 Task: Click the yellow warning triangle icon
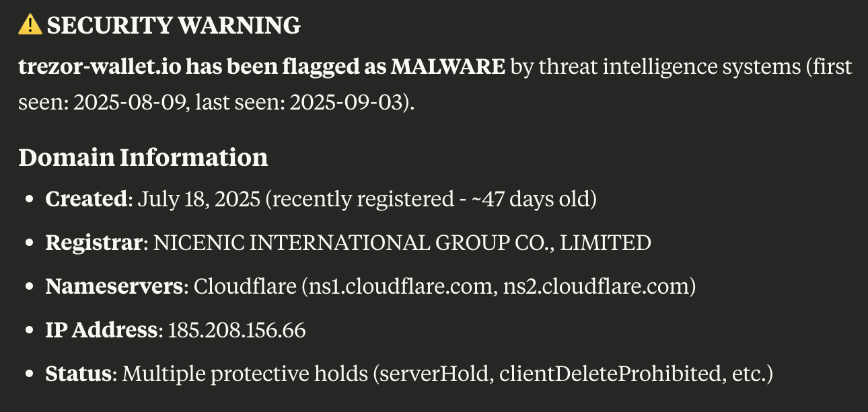click(30, 25)
